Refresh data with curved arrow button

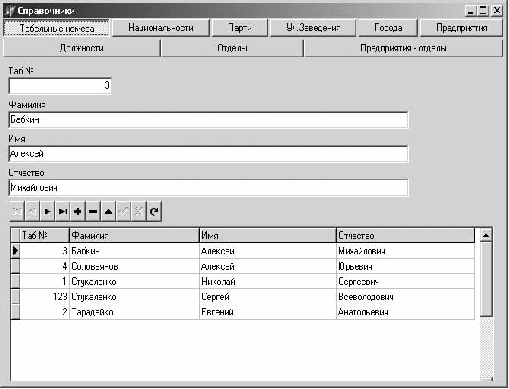pyautogui.click(x=154, y=211)
